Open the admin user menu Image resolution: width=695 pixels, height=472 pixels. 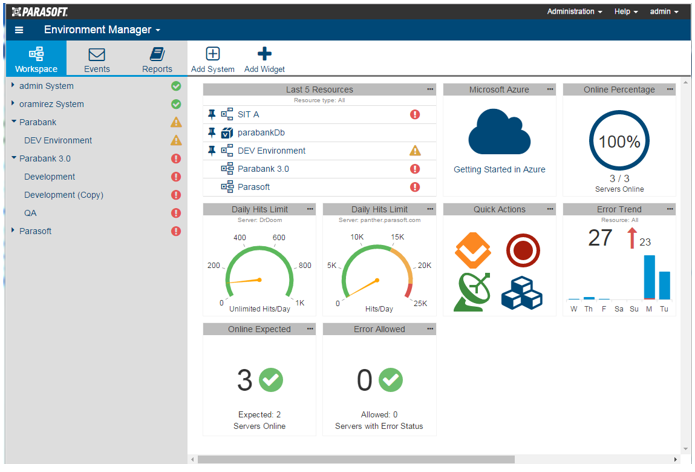(x=664, y=12)
